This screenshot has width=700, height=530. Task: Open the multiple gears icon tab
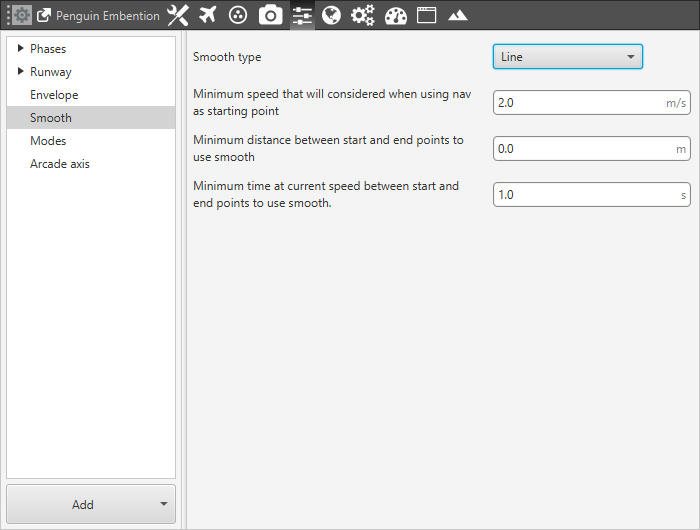[x=362, y=15]
